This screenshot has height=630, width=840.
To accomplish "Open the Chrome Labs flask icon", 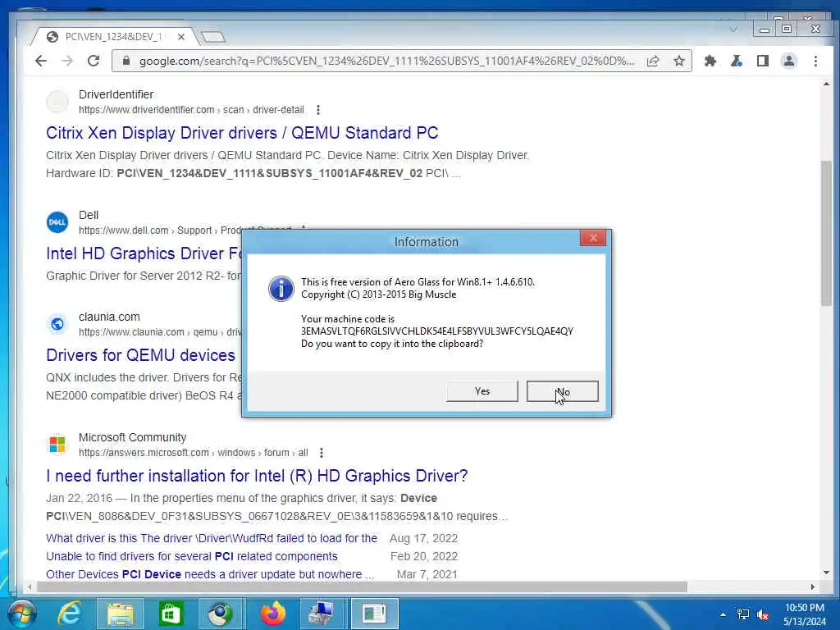I will (737, 61).
